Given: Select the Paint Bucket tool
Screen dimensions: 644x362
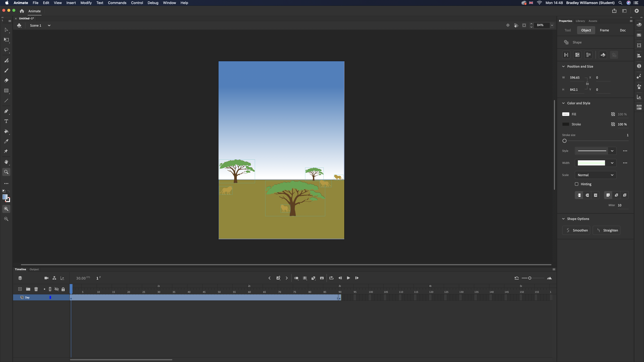Looking at the screenshot, I should pyautogui.click(x=6, y=131).
